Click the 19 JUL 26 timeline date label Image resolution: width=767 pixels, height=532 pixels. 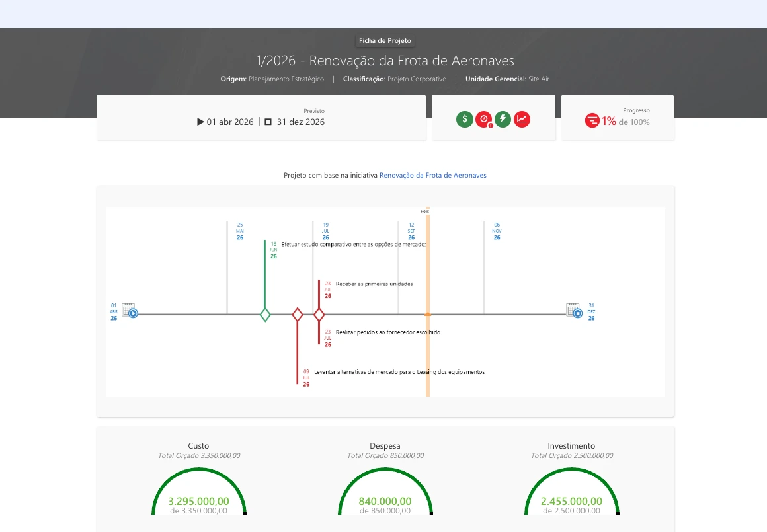coord(326,231)
